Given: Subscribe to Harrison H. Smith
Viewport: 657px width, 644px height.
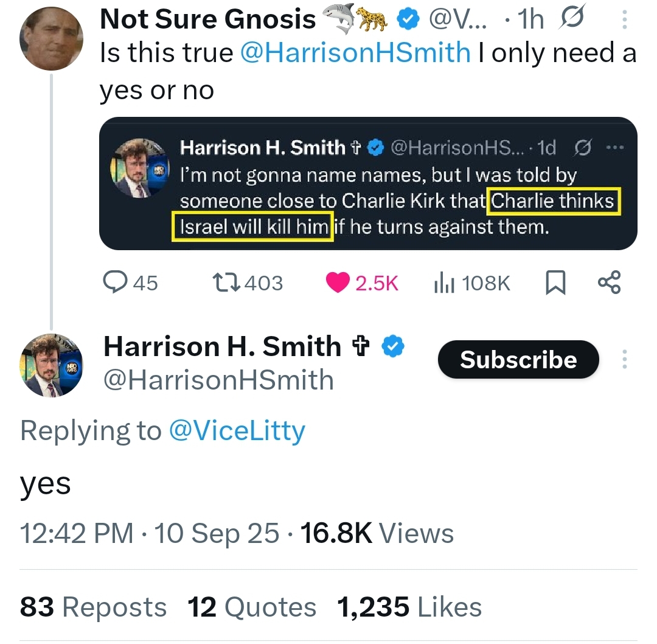Looking at the screenshot, I should click(x=518, y=359).
